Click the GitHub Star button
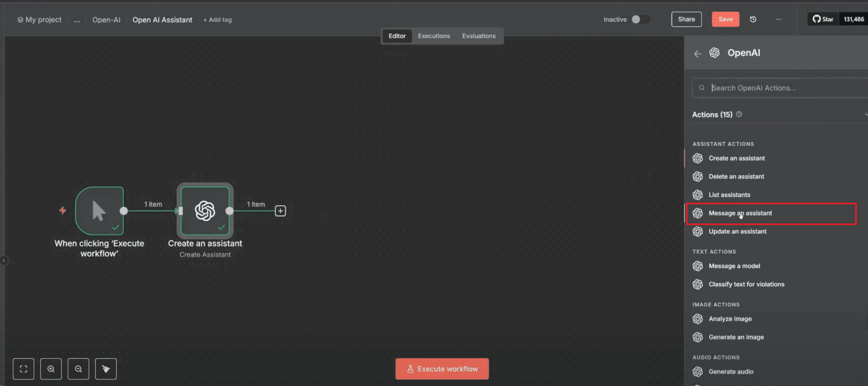 (x=823, y=19)
